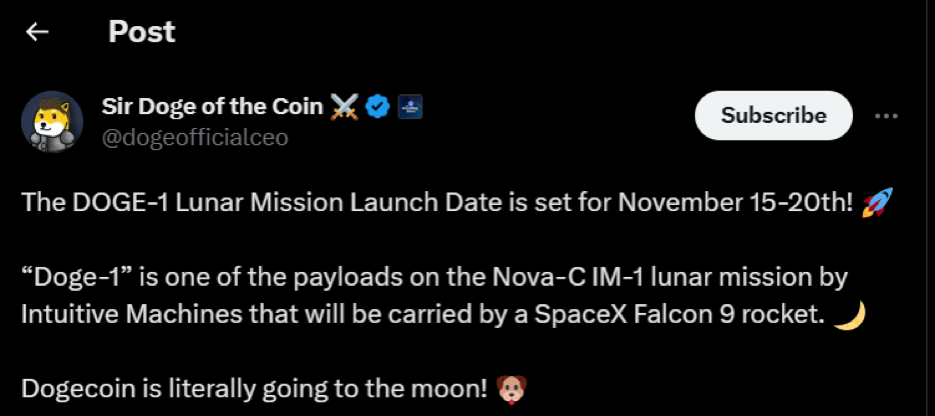Click the crescent moon emoji
935x416 pixels.
tap(849, 313)
